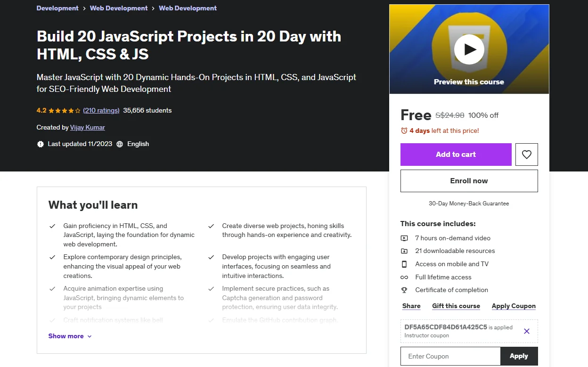Click '7 hours on-demand video' text
588x367 pixels.
(453, 238)
